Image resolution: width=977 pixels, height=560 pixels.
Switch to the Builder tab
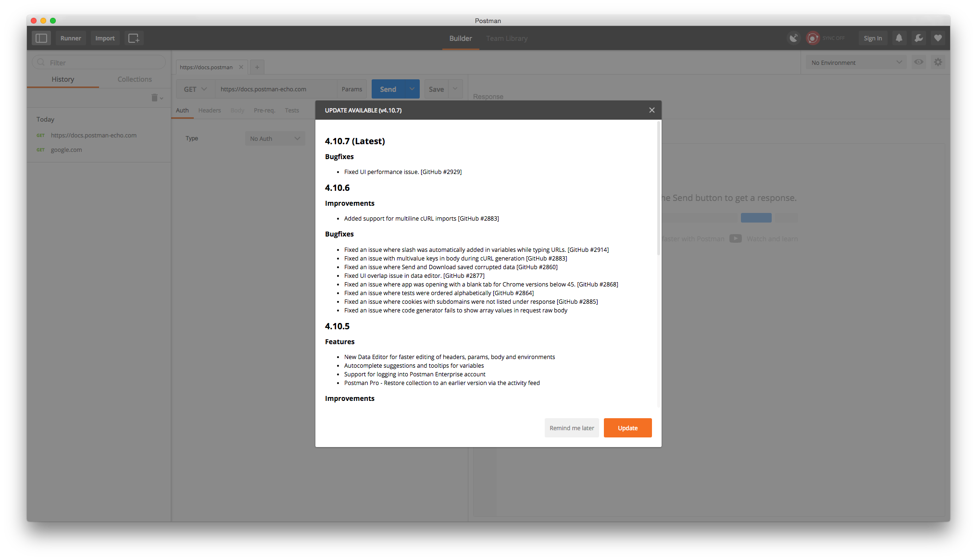(461, 38)
